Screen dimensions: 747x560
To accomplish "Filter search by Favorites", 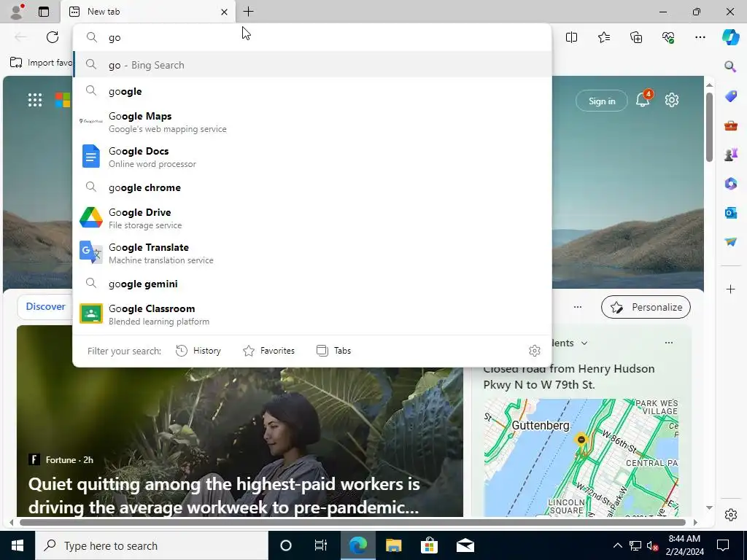I will point(268,351).
